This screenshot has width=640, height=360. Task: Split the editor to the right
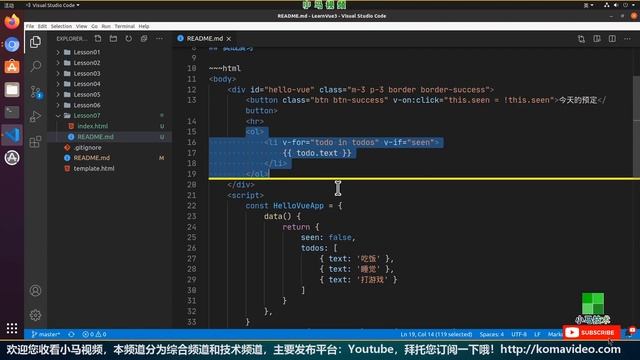coord(612,39)
